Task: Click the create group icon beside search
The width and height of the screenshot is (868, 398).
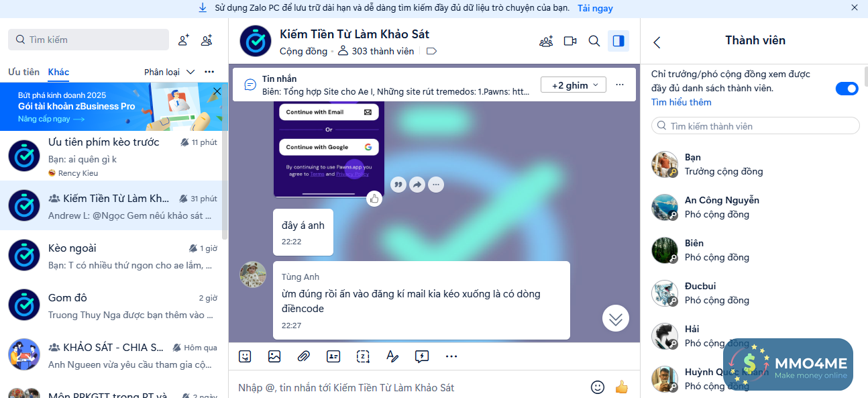Action: click(x=207, y=40)
